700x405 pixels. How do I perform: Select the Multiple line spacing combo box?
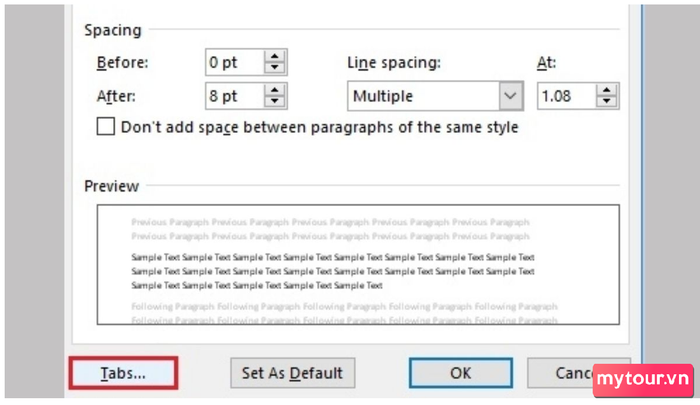coord(435,96)
